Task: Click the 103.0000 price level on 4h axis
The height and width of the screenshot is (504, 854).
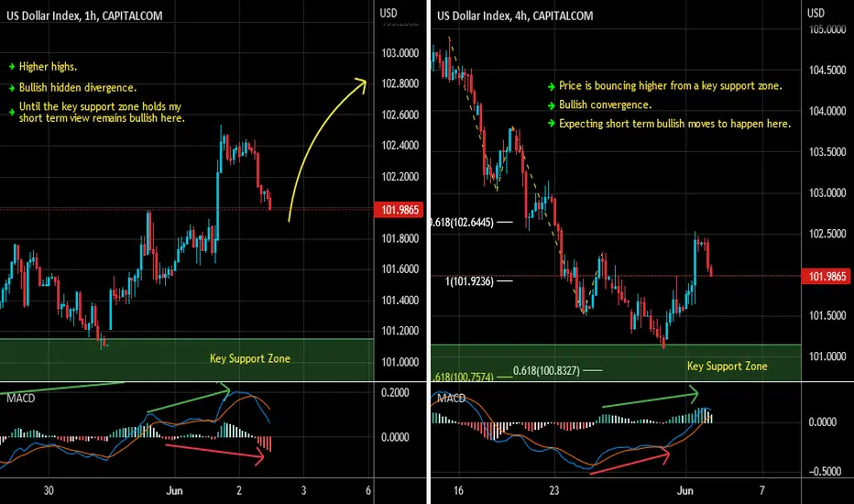Action: click(x=827, y=192)
